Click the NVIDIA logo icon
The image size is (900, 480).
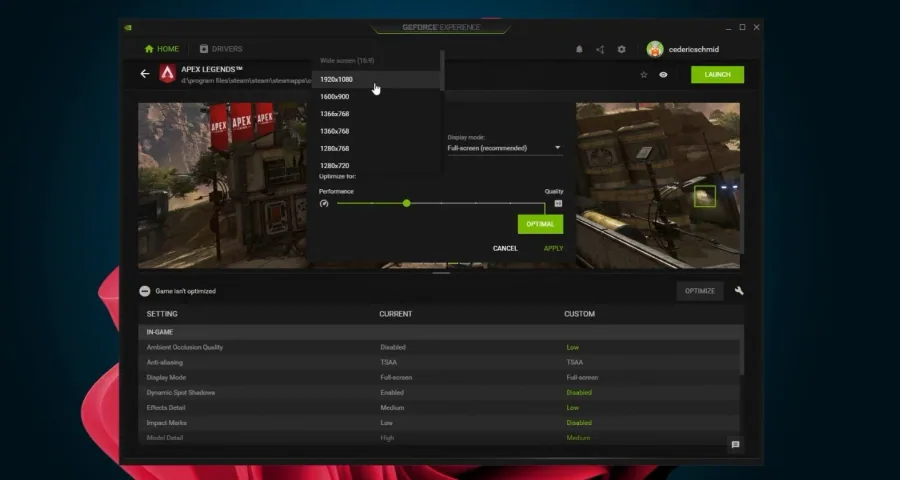[x=128, y=27]
